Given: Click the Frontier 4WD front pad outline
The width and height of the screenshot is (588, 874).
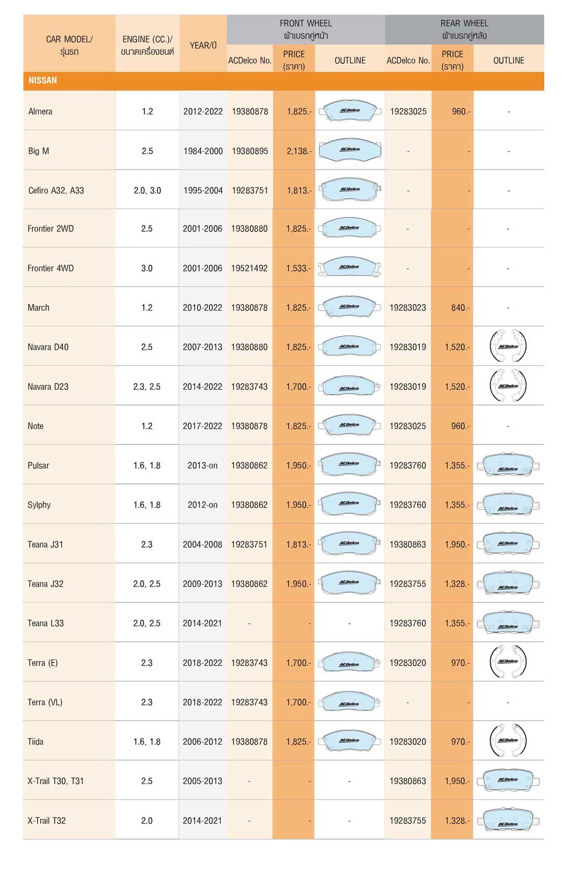Looking at the screenshot, I should point(349,267).
